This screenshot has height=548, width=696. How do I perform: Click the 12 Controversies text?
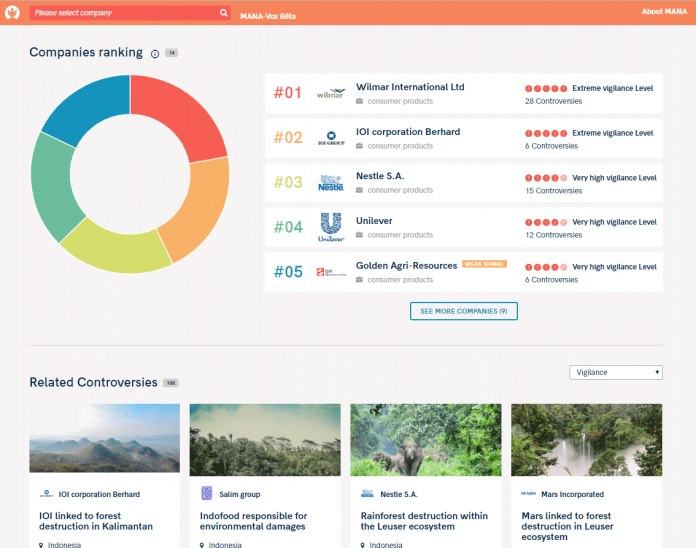(x=553, y=235)
